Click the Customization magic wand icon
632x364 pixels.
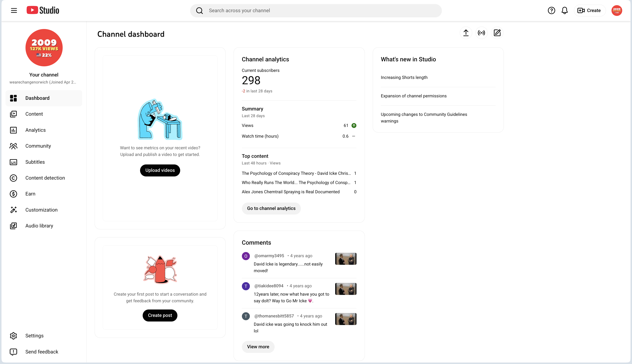[x=13, y=210]
